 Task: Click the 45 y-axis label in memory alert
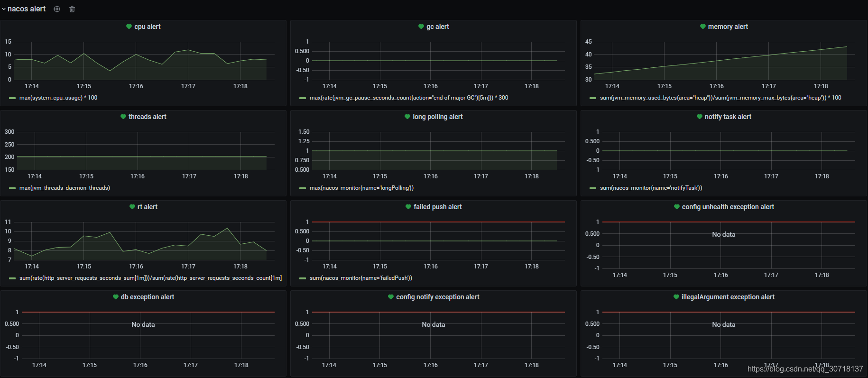tap(589, 42)
